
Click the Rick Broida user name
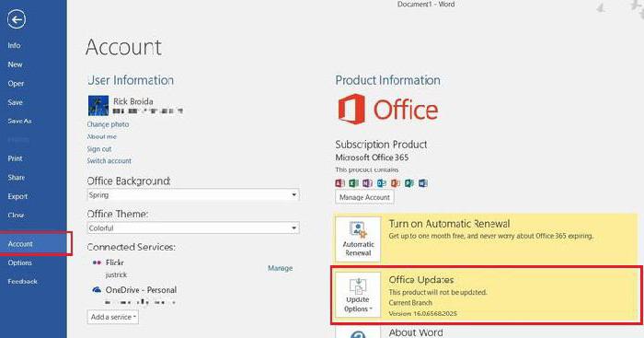(133, 101)
